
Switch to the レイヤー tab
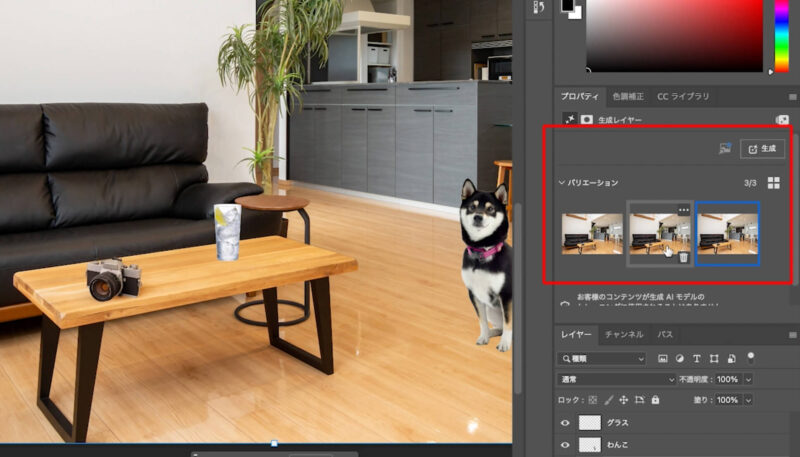(x=577, y=335)
